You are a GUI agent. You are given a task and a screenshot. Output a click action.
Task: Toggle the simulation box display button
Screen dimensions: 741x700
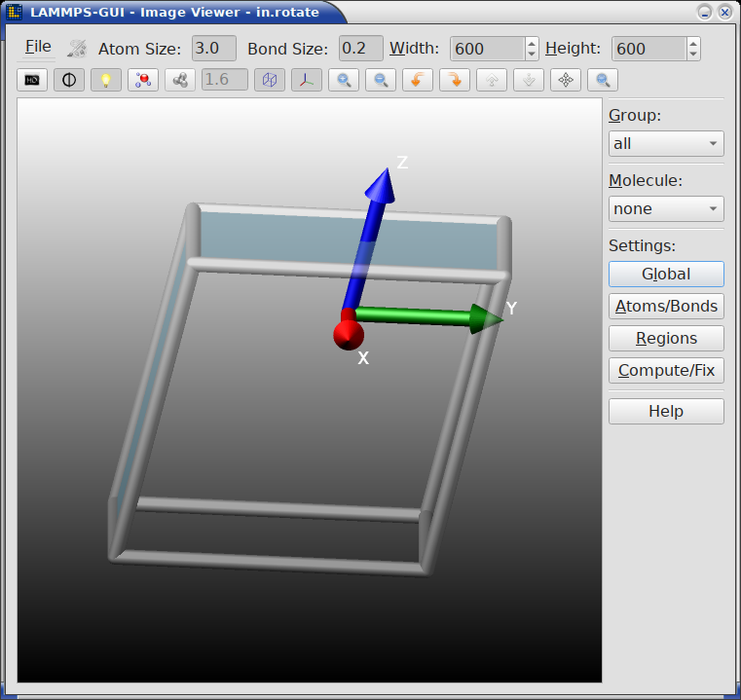click(270, 80)
